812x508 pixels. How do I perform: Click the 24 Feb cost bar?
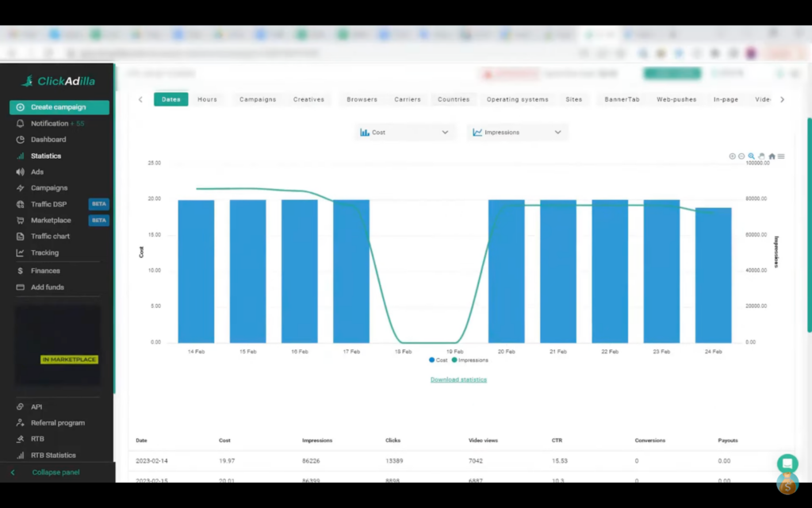coord(714,275)
